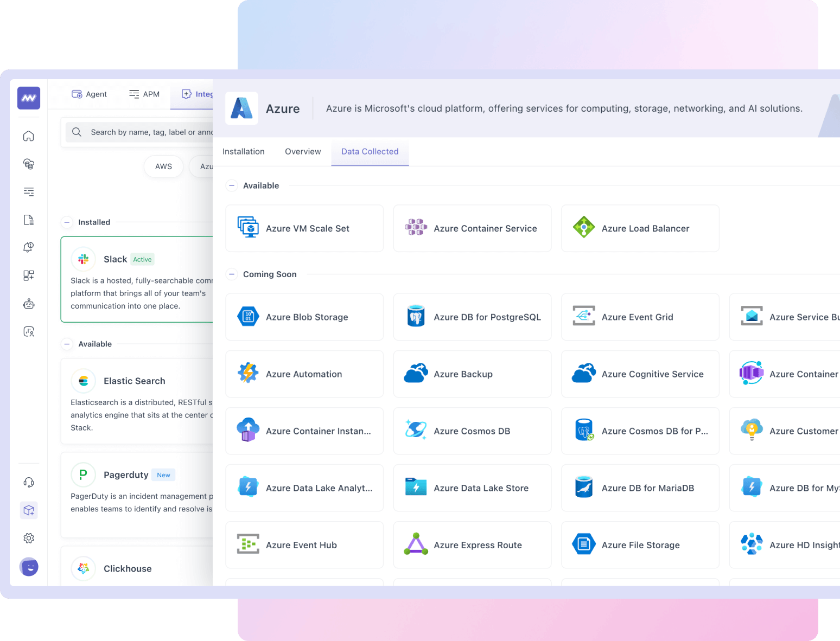This screenshot has height=641, width=840.
Task: Select the Data Collected tab
Action: click(x=370, y=152)
